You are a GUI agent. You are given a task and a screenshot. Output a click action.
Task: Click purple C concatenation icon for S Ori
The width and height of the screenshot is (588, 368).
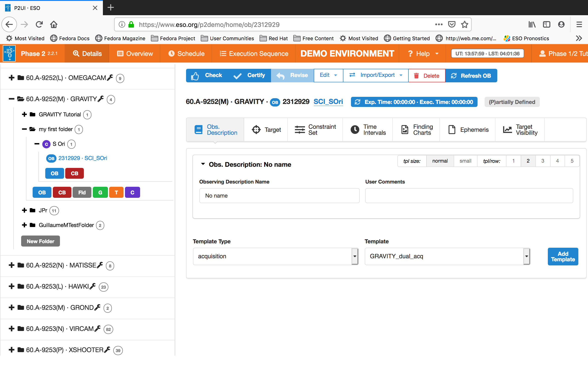pos(46,144)
